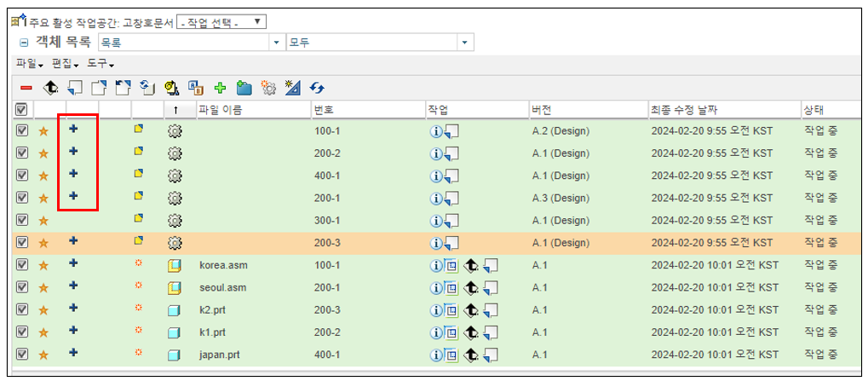Screen dimensions: 868x381
Task: Open info icon for korea.asm row
Action: (435, 266)
